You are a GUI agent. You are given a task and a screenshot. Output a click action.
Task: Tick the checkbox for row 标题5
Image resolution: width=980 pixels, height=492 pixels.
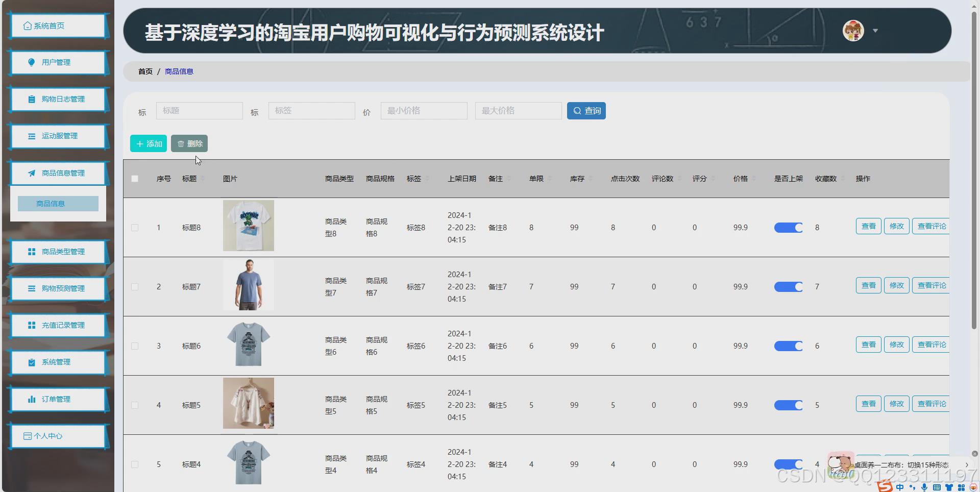tap(135, 405)
